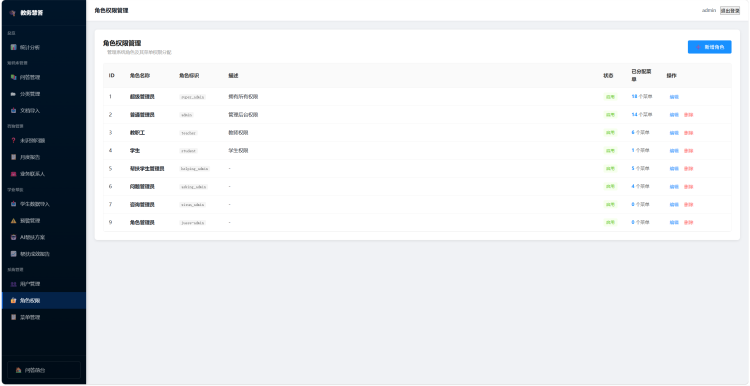
Task: Delete the role with ID 7
Action: [x=688, y=204]
